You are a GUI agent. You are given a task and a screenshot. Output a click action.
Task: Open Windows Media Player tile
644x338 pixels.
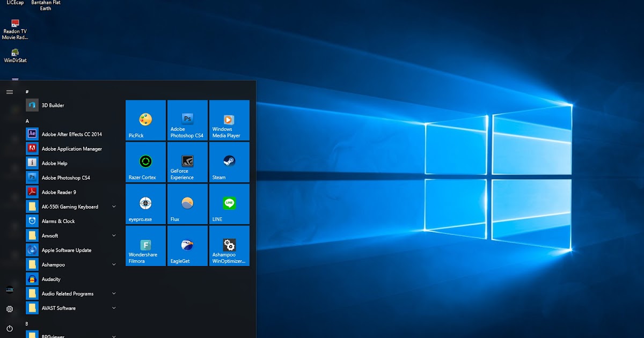coord(229,120)
